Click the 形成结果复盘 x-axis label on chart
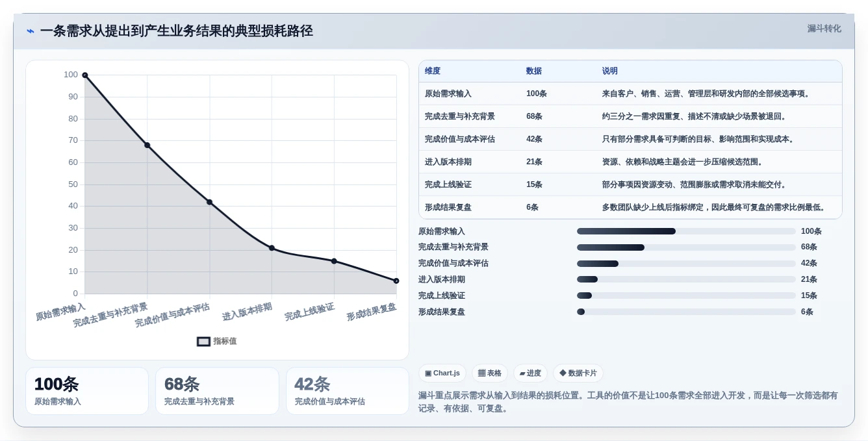Image resolution: width=868 pixels, height=441 pixels. (371, 311)
